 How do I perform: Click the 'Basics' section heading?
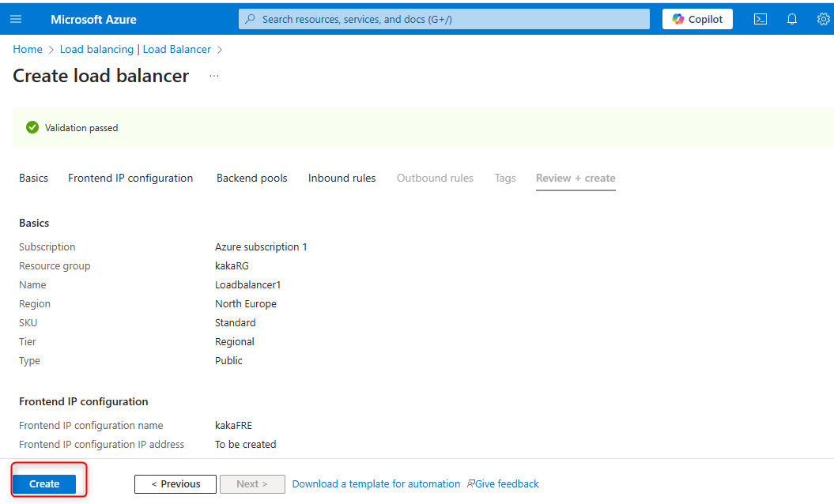(x=34, y=224)
